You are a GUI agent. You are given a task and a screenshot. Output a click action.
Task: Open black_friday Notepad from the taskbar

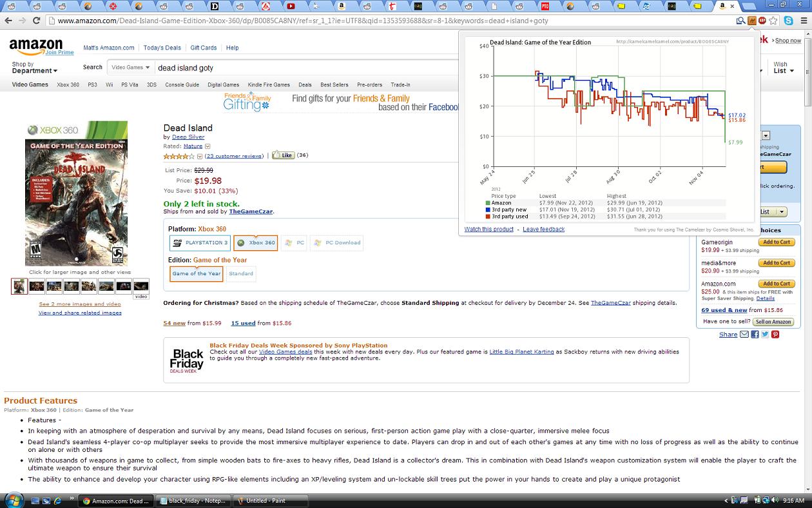coord(193,501)
